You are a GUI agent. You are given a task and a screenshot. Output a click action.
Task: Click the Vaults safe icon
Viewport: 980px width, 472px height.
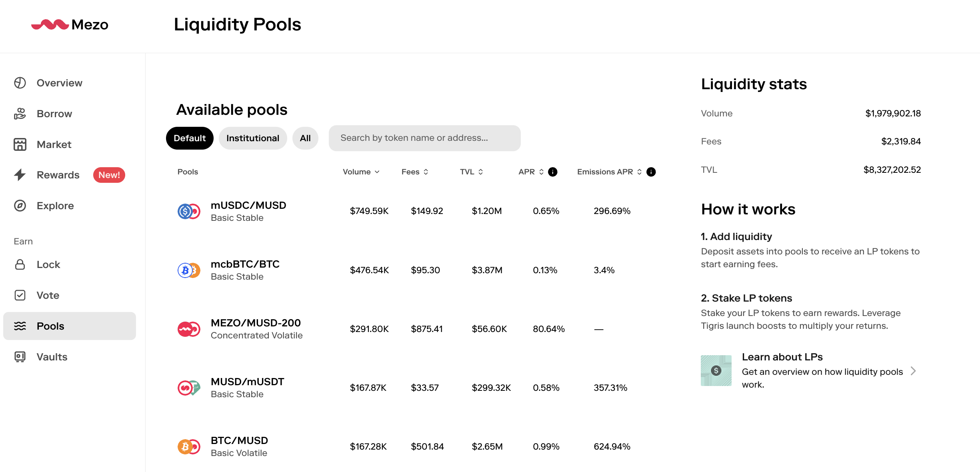[x=20, y=357]
